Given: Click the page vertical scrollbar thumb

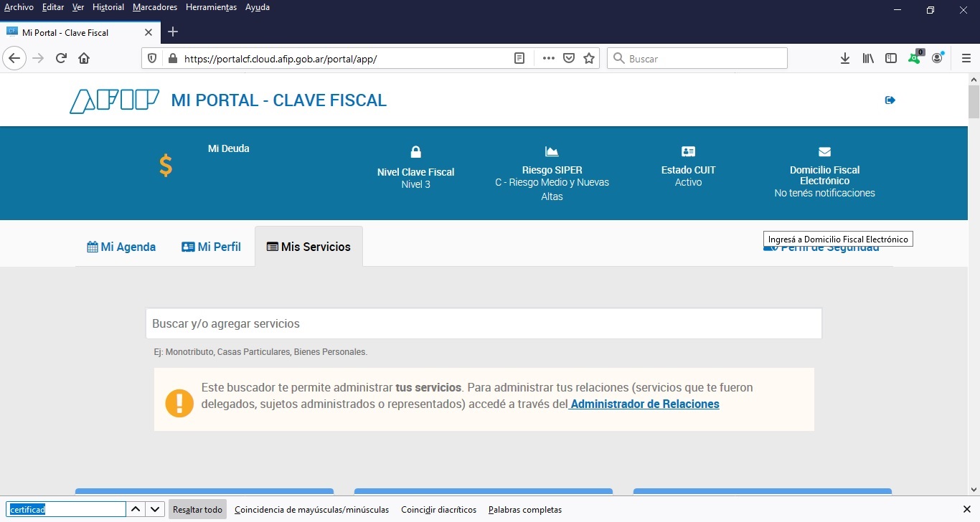Looking at the screenshot, I should coord(974,101).
